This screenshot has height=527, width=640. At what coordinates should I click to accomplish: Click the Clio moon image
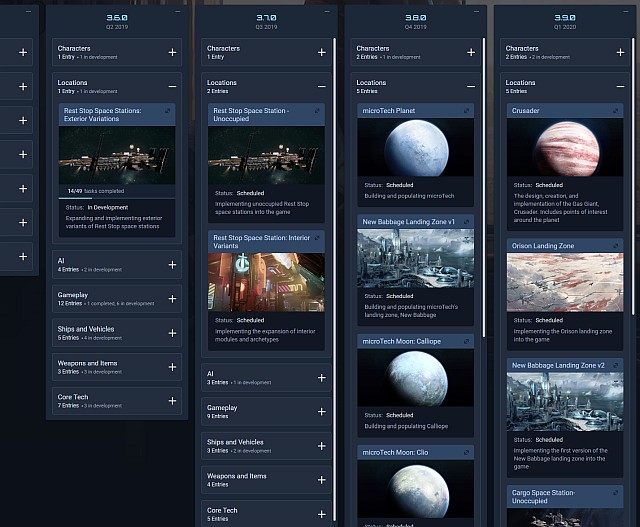tap(416, 489)
